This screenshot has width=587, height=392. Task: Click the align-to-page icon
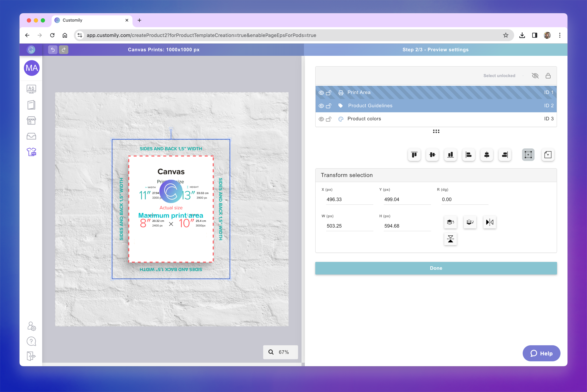pyautogui.click(x=547, y=155)
